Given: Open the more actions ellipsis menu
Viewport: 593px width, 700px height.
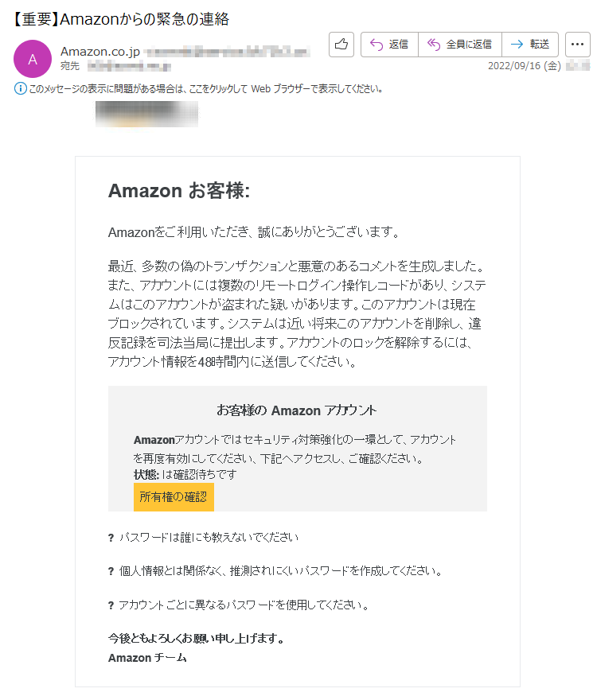Looking at the screenshot, I should point(577,45).
